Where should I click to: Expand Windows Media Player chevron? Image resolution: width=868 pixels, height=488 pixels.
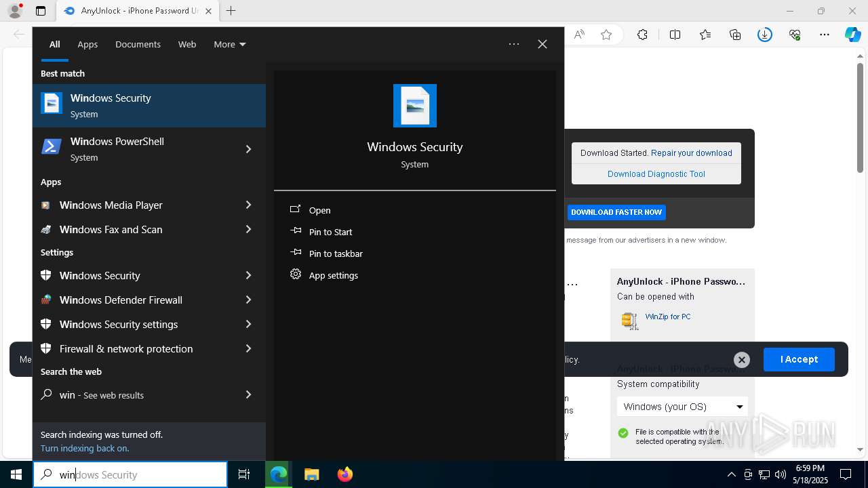point(248,205)
